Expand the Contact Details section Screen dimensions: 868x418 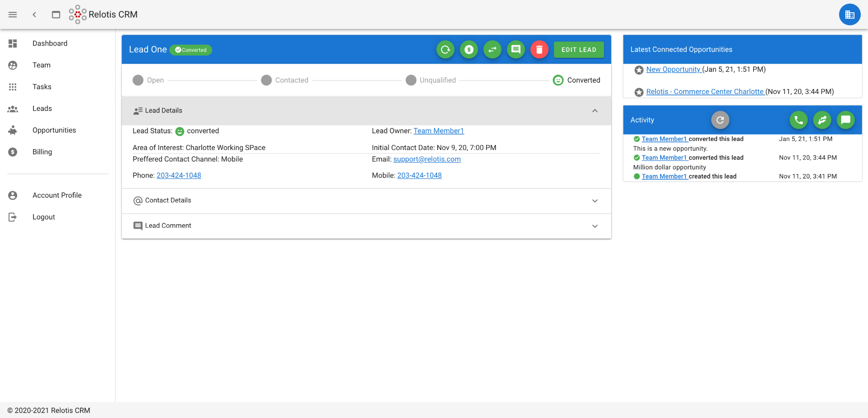pyautogui.click(x=595, y=201)
